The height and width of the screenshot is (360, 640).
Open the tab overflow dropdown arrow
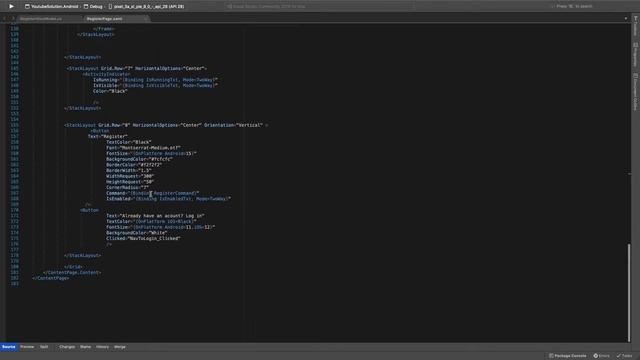click(626, 18)
